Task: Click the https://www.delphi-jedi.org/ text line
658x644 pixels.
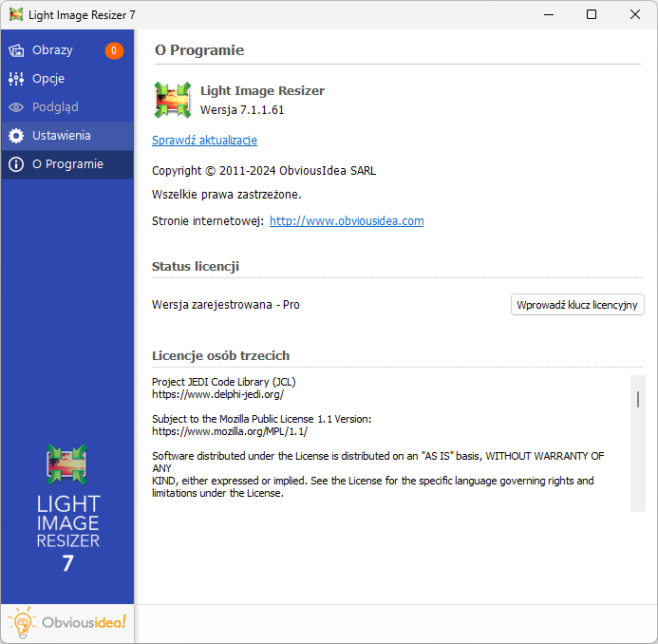Action: (x=217, y=394)
